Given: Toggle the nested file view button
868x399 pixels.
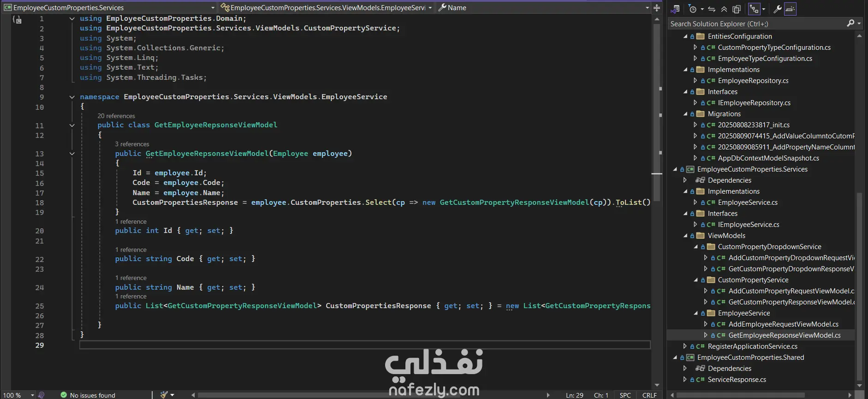Looking at the screenshot, I should (755, 9).
